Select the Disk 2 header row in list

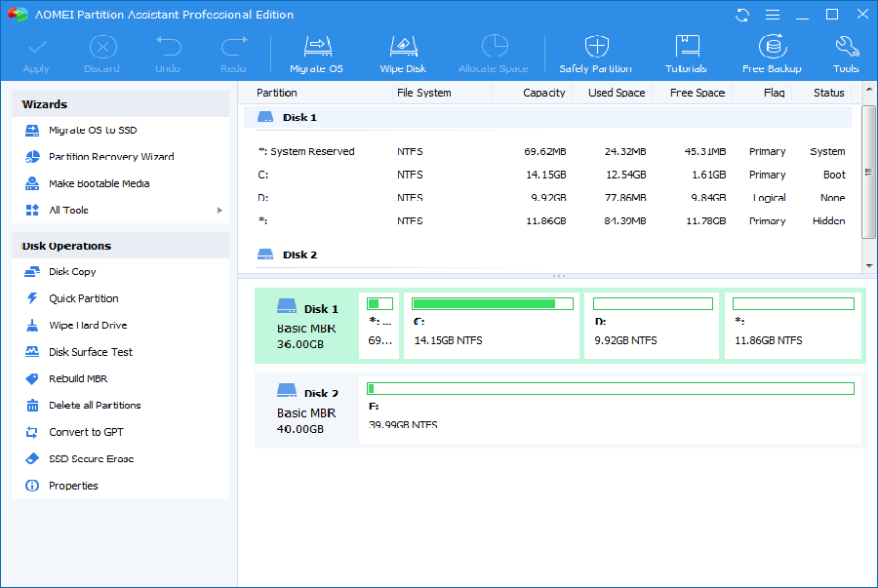click(547, 255)
